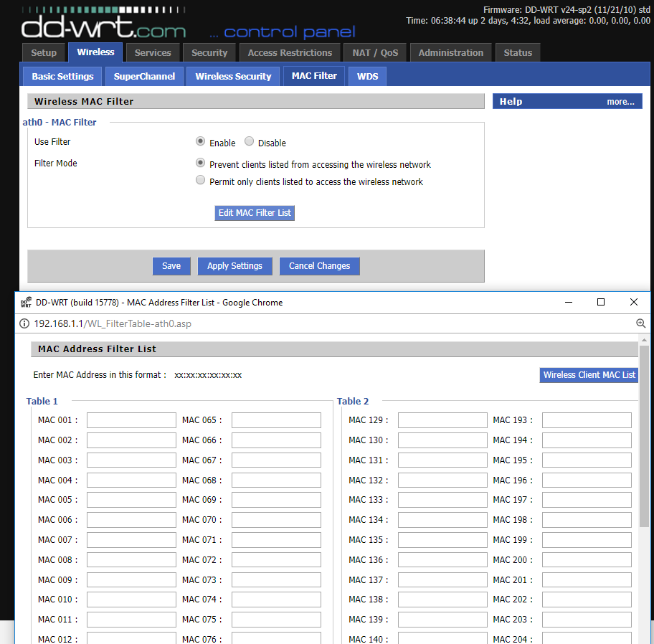Open the Help more... link

620,102
